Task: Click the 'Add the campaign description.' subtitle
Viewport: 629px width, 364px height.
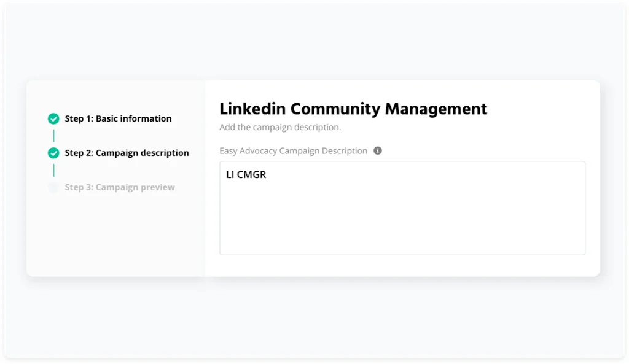Action: point(280,128)
